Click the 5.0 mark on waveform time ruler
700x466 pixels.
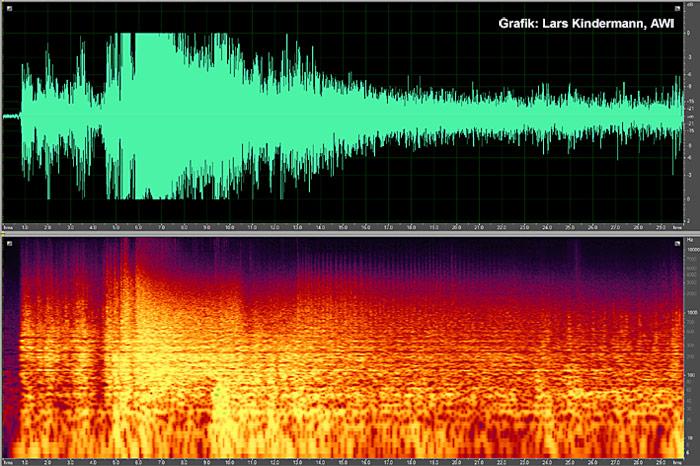116,228
